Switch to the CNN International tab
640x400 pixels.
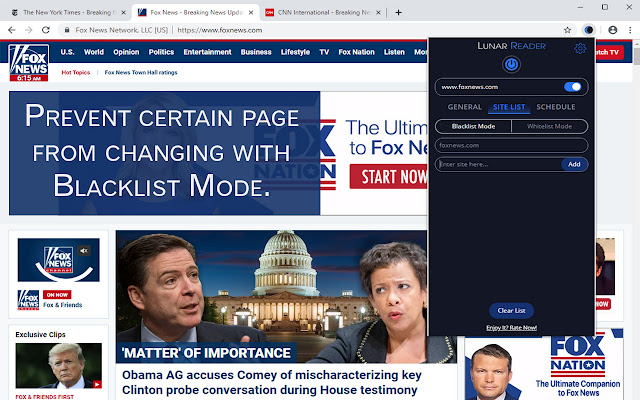[x=323, y=13]
